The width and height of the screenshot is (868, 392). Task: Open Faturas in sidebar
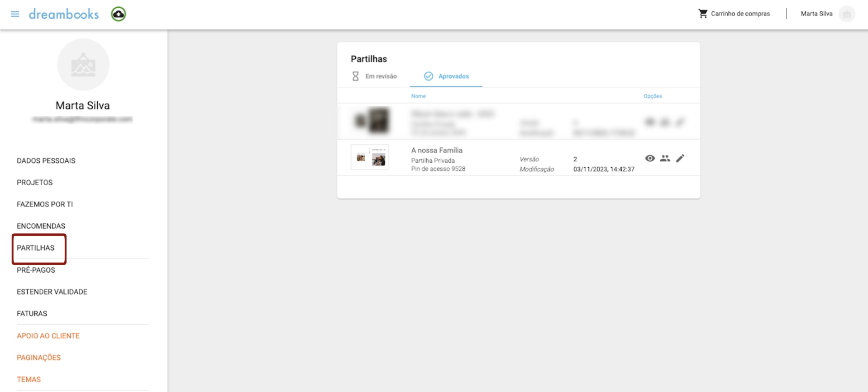pos(32,313)
